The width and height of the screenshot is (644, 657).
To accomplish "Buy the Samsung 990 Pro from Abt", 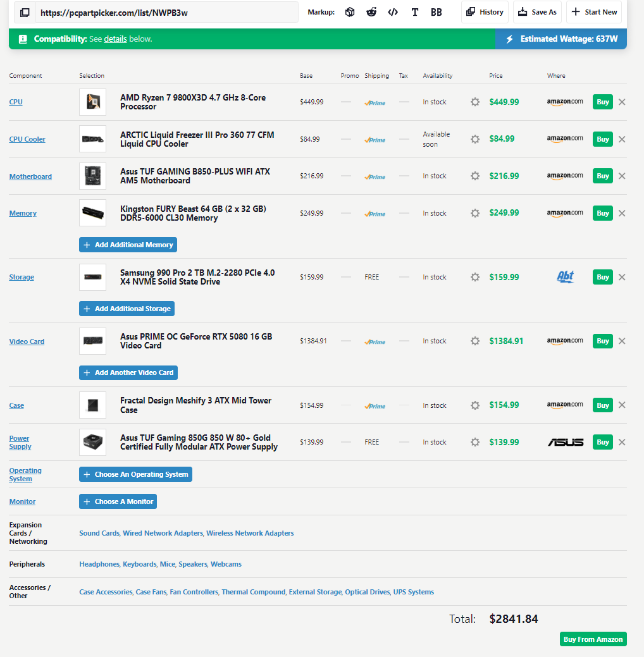I will [602, 277].
